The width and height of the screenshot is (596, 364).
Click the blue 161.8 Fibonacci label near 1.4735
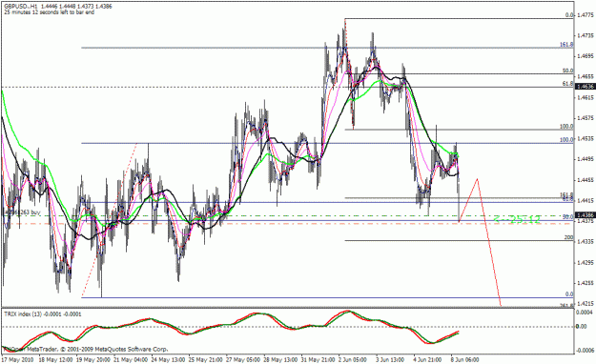566,45
